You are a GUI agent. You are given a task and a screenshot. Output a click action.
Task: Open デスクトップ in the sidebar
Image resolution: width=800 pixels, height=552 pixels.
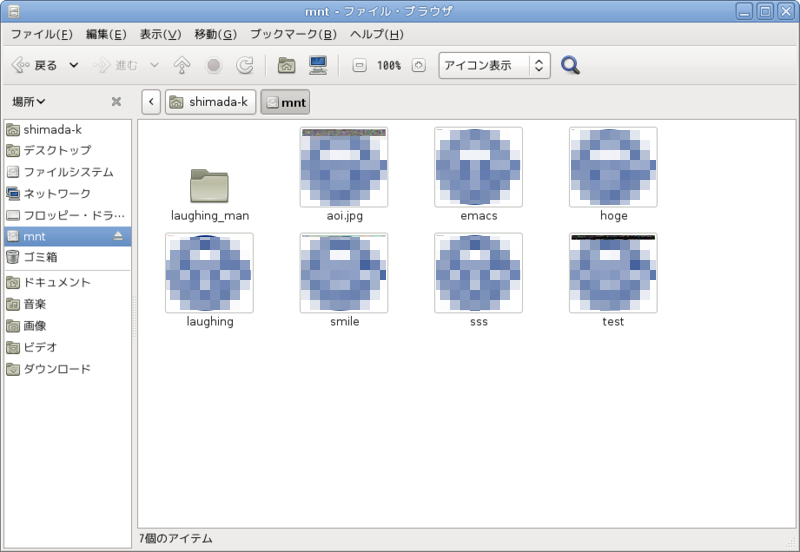tap(67, 150)
